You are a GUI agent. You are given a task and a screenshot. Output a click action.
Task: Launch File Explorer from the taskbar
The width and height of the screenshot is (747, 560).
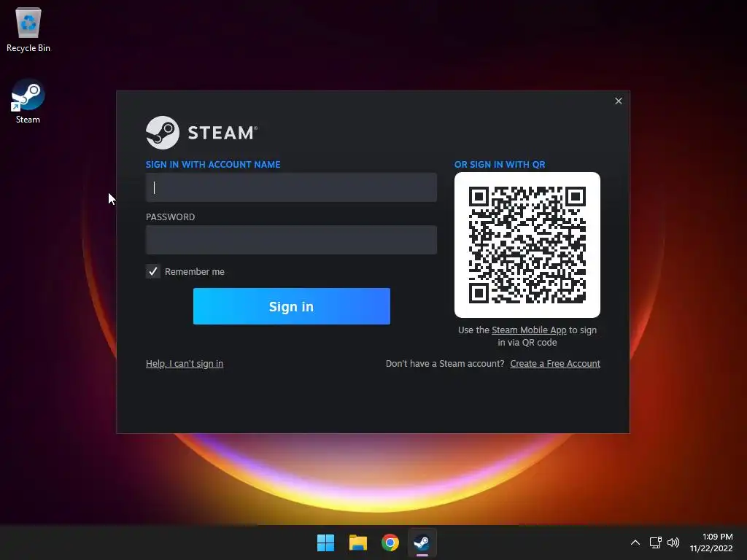pos(357,542)
